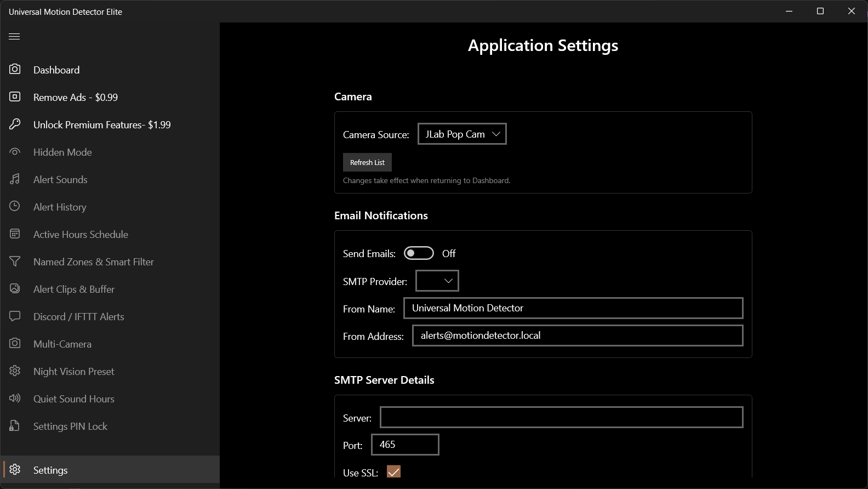Click the SMTP Server input field
The height and width of the screenshot is (489, 868).
(562, 417)
